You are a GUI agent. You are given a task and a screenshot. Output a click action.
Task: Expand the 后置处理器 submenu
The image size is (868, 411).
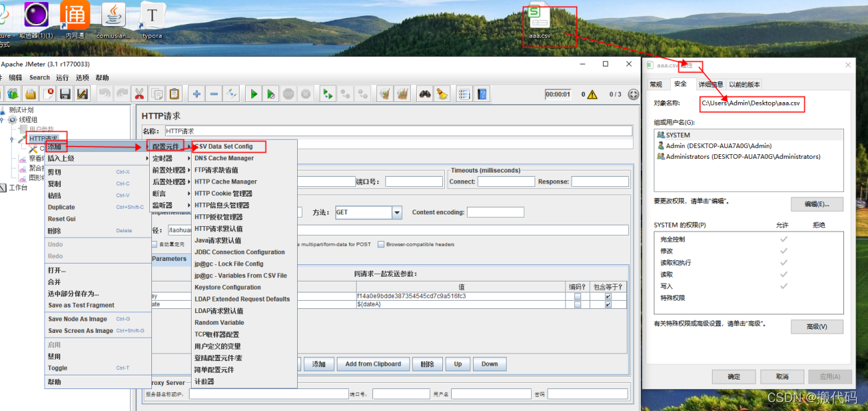point(169,182)
